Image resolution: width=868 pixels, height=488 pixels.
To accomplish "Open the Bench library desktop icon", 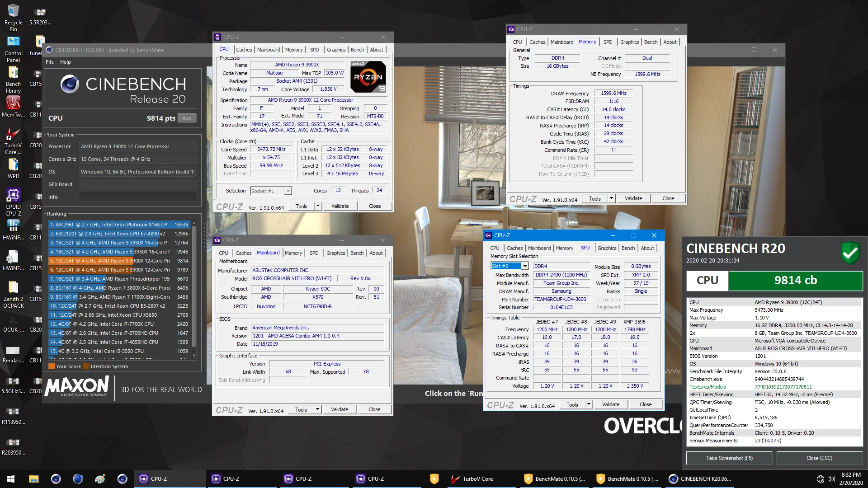I will 14,80.
